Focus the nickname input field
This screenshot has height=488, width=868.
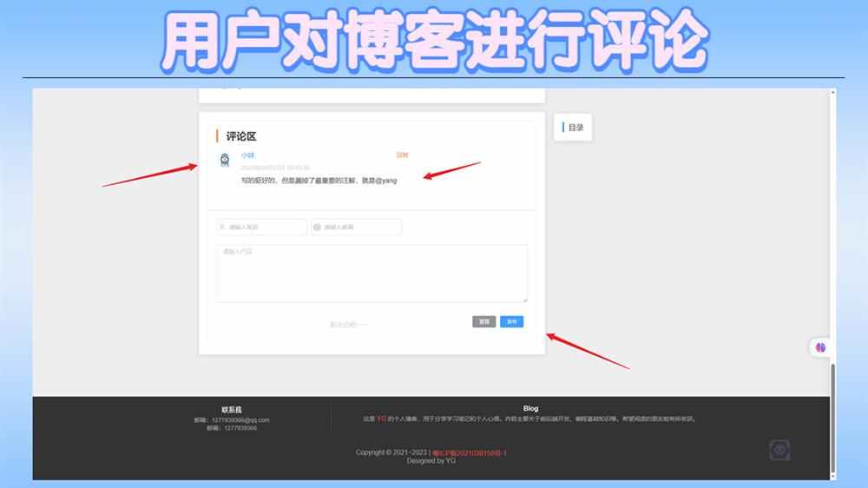(x=261, y=228)
